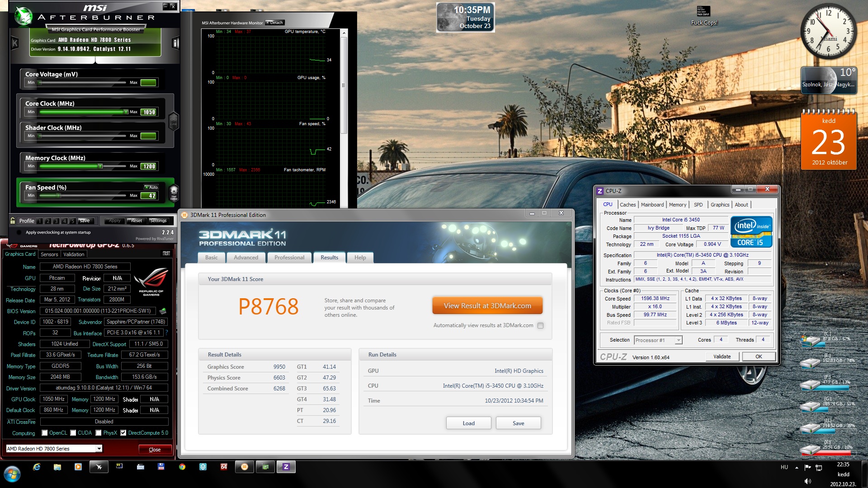Image resolution: width=868 pixels, height=488 pixels.
Task: Click the floppy disk taskbar icon
Action: [161, 467]
